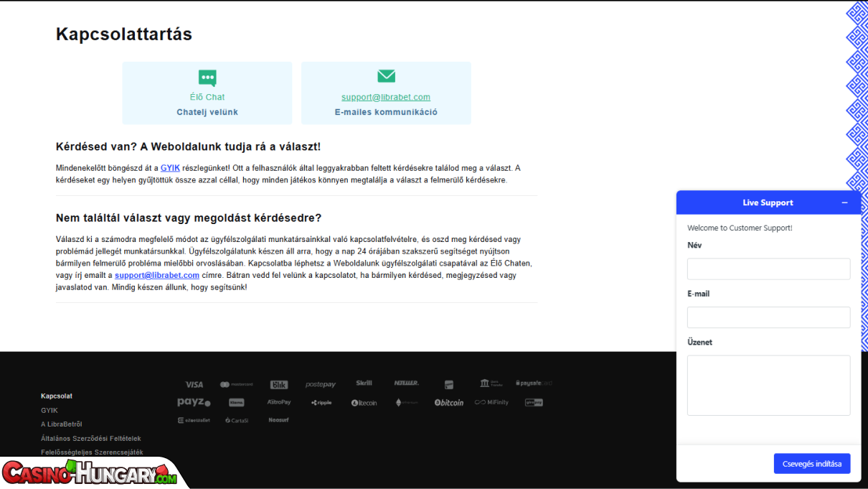Click the 'Kapcsolattartás' page heading
Screen dimensions: 868x489
pyautogui.click(x=124, y=34)
